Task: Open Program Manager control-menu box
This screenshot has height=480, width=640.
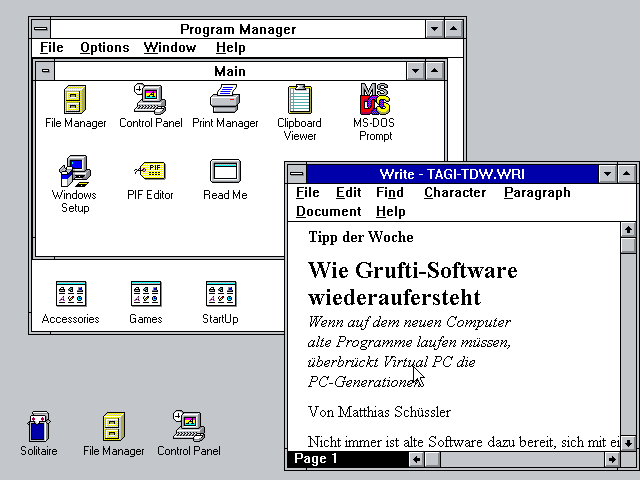Action: pyautogui.click(x=40, y=29)
